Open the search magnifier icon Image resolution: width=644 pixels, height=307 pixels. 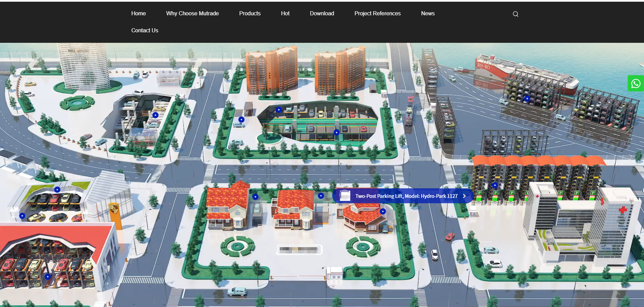[x=516, y=14]
